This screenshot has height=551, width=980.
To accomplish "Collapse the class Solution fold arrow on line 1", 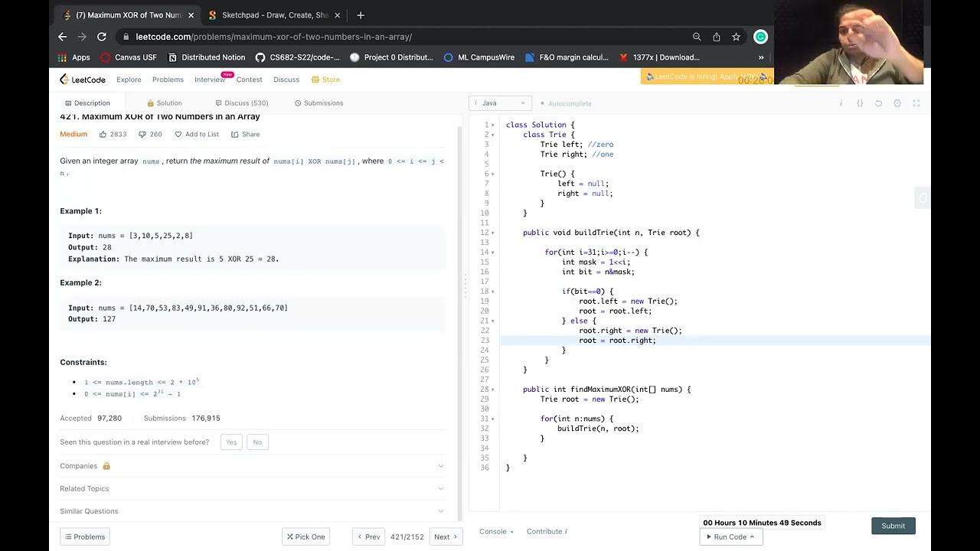I will (x=493, y=125).
